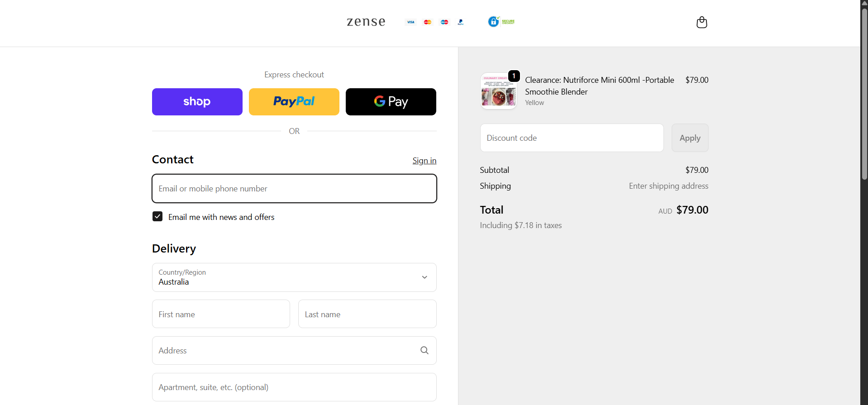Pay with Google Pay express button
This screenshot has height=405, width=868.
(x=391, y=102)
